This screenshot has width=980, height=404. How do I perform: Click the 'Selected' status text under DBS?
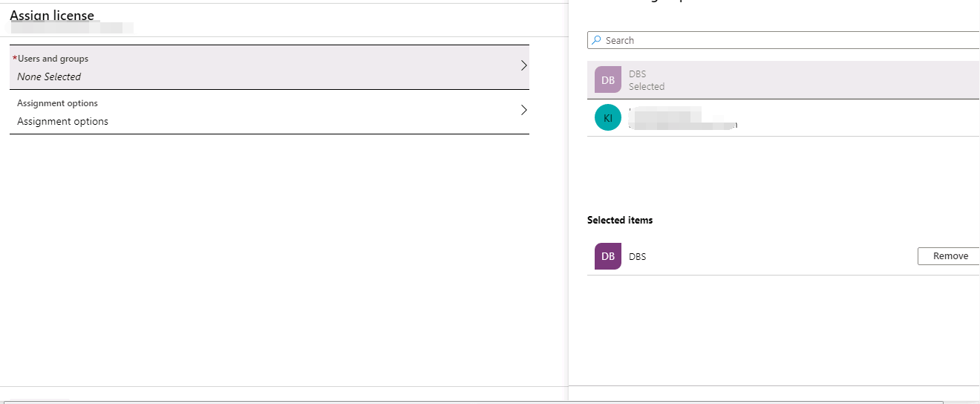coord(646,87)
